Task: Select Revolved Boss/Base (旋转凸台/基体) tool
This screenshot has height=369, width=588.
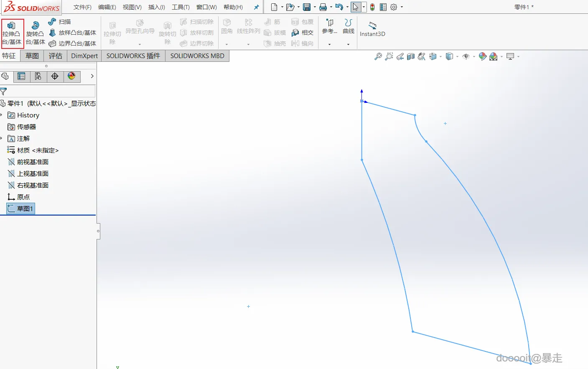Action: 35,33
